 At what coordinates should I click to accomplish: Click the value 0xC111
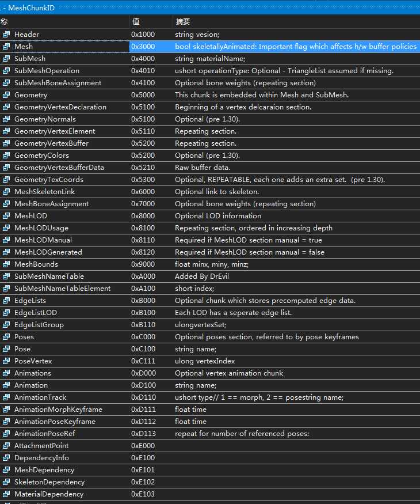click(x=143, y=361)
